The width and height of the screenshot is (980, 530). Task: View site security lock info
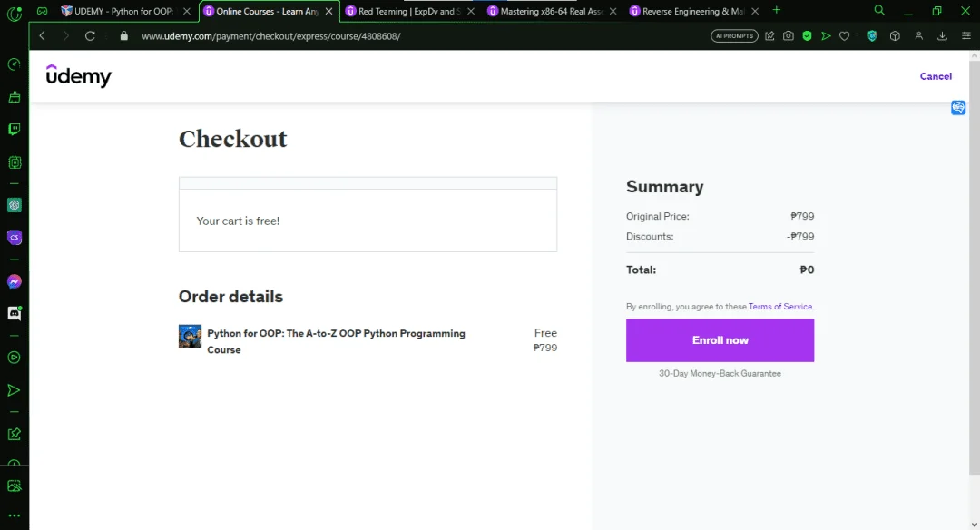[123, 36]
